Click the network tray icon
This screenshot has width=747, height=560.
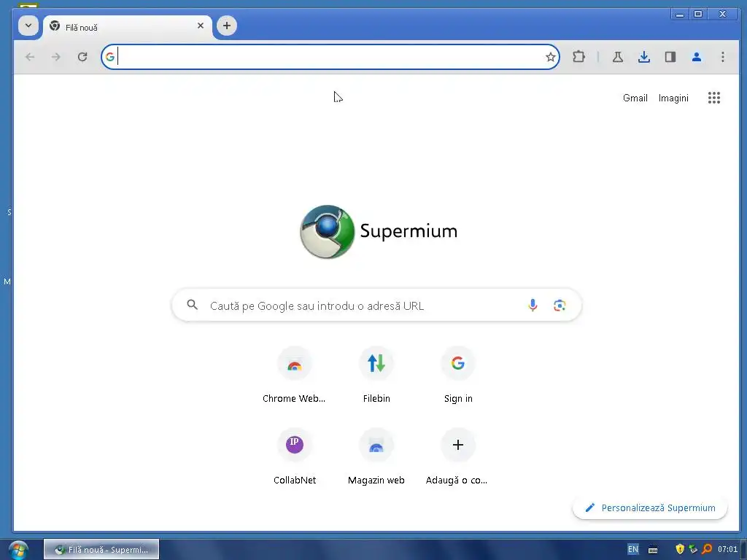point(693,550)
